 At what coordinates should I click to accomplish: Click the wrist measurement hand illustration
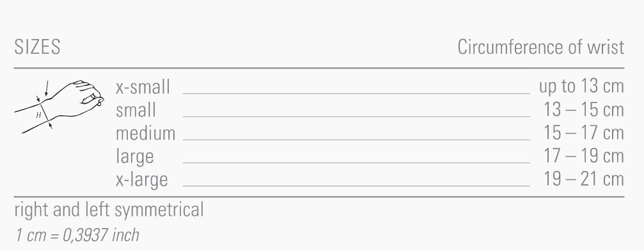point(59,106)
